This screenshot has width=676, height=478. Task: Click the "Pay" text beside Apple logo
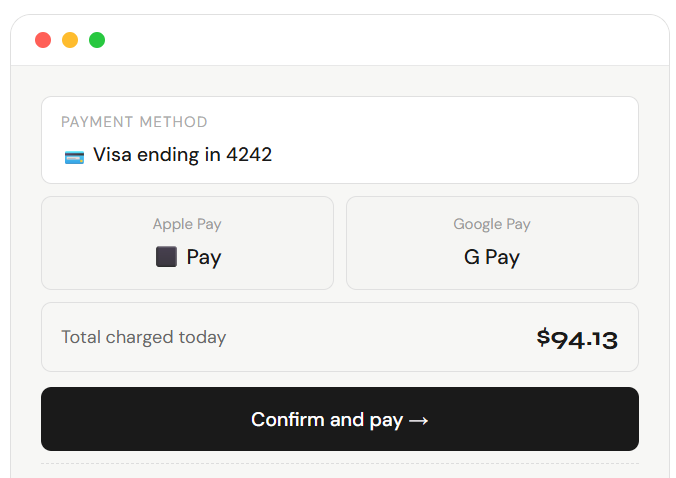click(x=204, y=257)
